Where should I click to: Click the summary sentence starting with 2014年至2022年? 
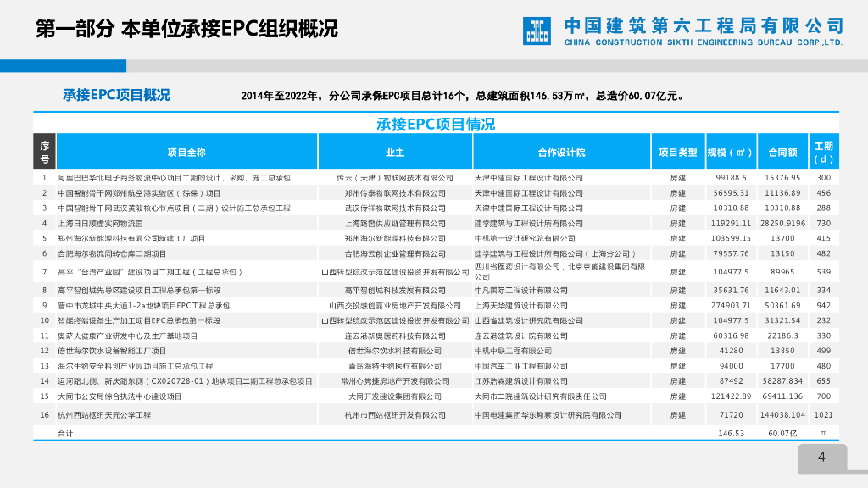coord(464,96)
